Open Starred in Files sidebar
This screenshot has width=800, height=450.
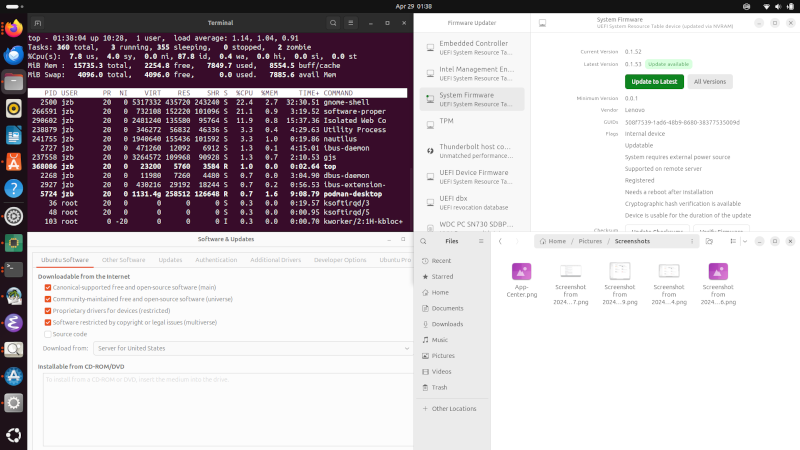tap(442, 276)
